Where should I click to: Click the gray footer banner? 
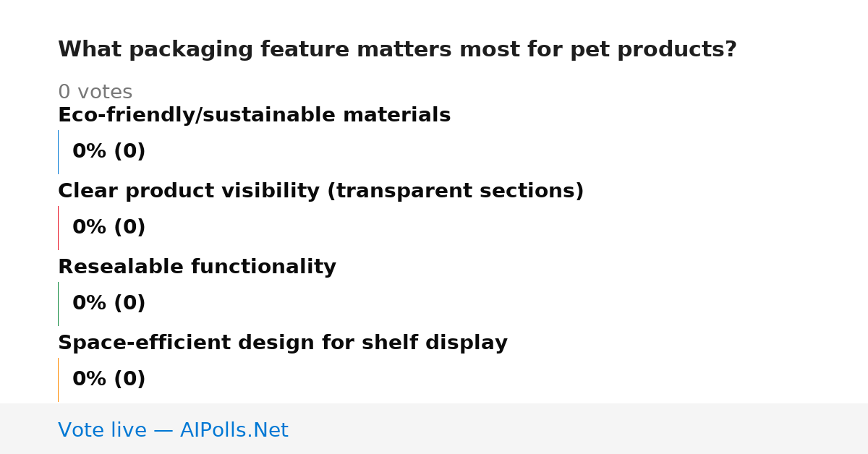click(x=434, y=429)
